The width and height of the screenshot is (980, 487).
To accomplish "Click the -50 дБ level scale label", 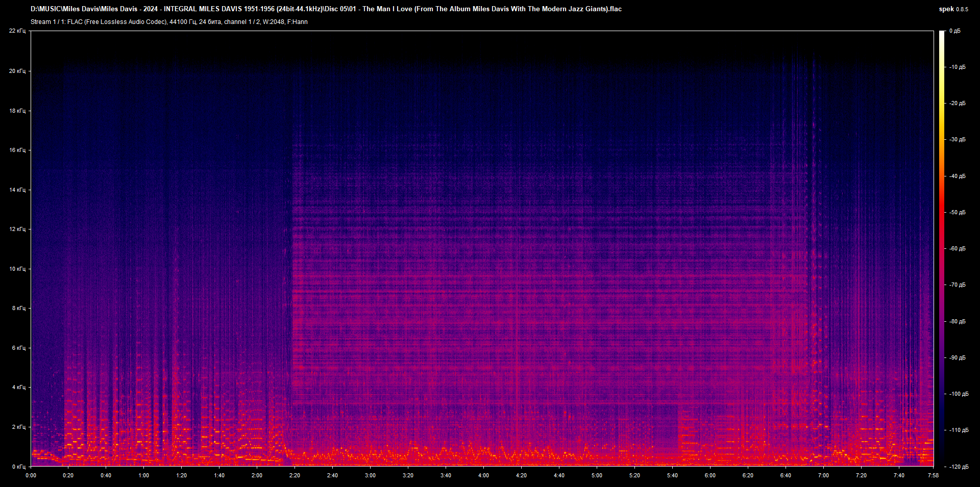I will [x=958, y=213].
